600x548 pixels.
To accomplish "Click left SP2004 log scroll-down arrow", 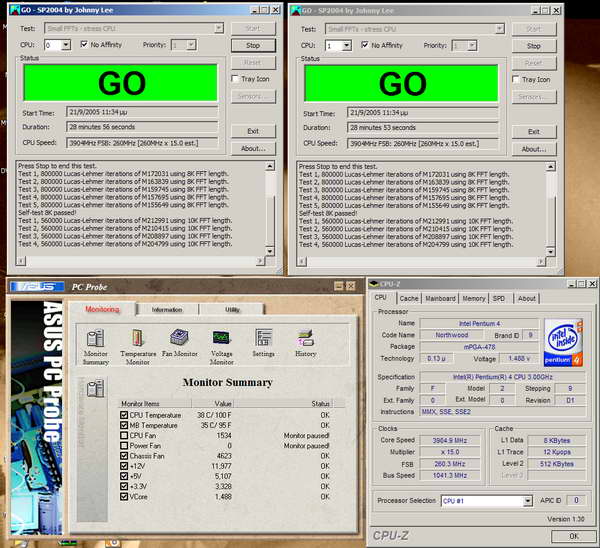I will coord(270,251).
